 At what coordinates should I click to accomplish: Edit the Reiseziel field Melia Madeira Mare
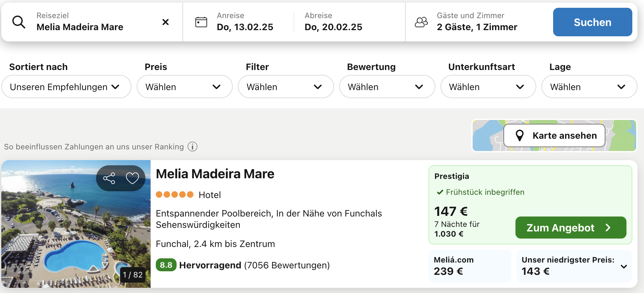92,22
